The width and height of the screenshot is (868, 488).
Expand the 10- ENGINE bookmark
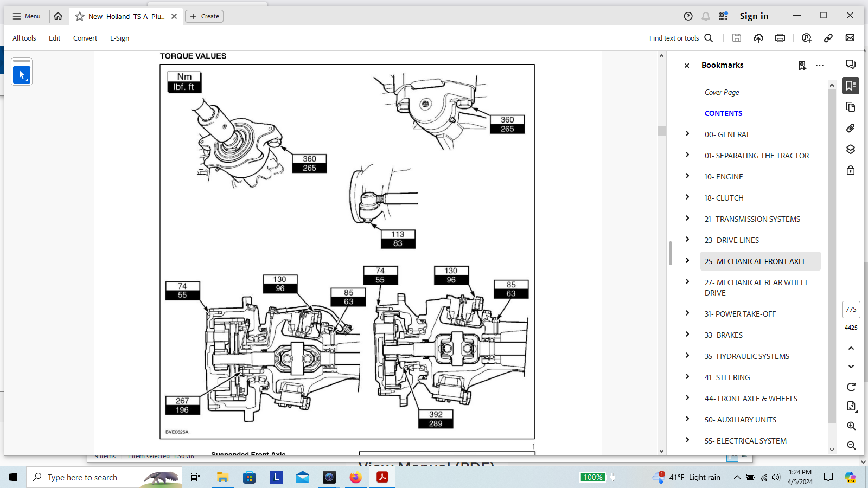point(687,176)
